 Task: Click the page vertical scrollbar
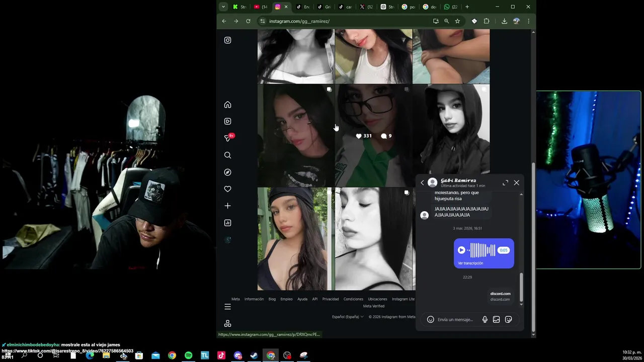[533, 246]
